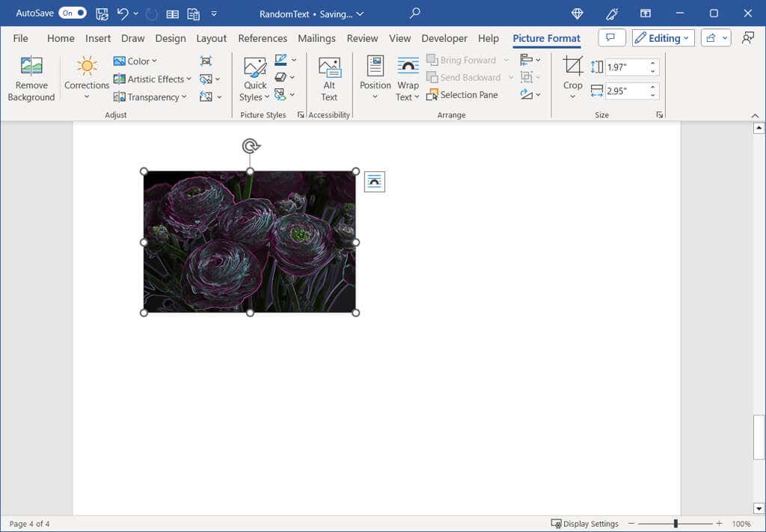
Task: Increase height with the up stepper arrow
Action: (x=652, y=63)
